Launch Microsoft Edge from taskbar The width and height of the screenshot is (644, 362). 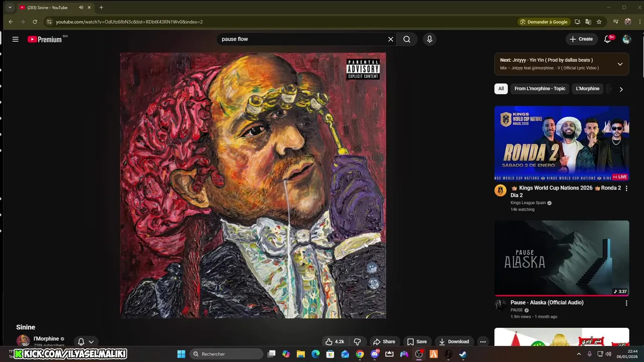tap(315, 354)
